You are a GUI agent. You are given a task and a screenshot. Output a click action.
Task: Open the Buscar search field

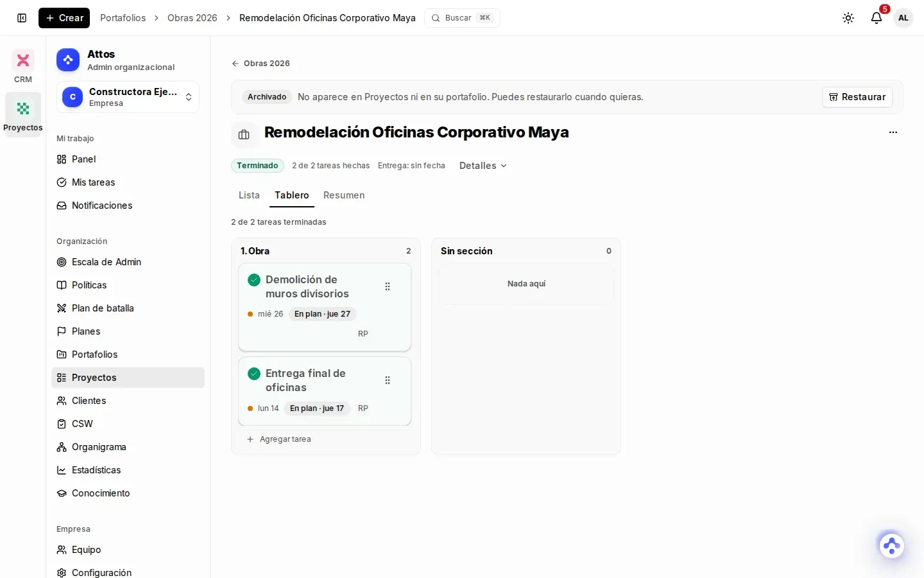coord(462,18)
